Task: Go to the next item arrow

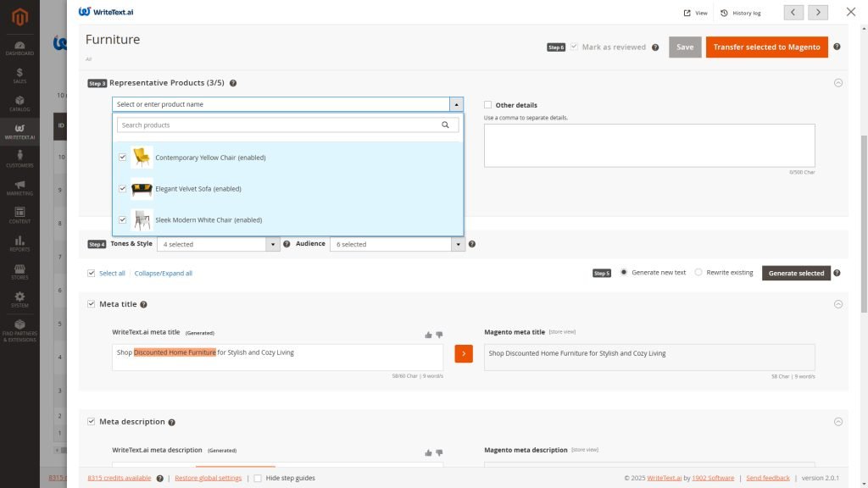Action: click(818, 12)
